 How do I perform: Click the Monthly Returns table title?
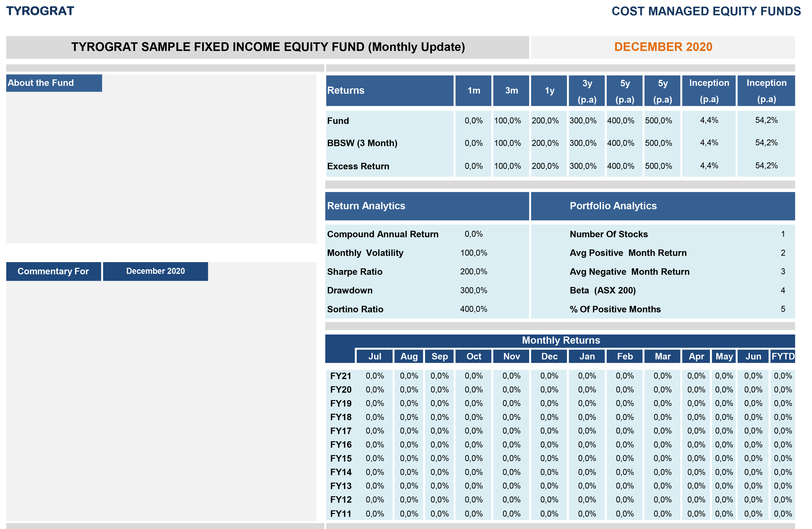560,340
